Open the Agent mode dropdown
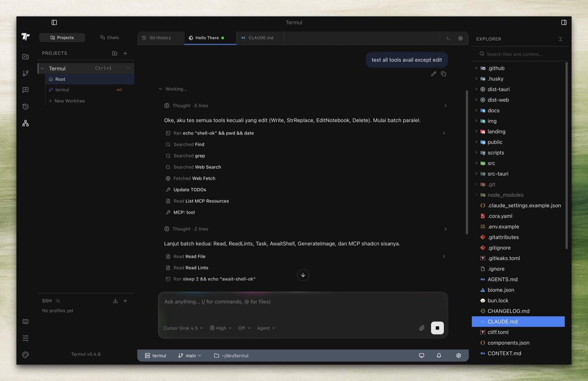Image resolution: width=588 pixels, height=381 pixels. point(266,328)
